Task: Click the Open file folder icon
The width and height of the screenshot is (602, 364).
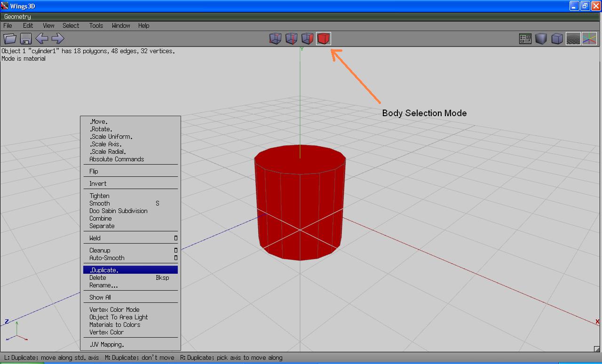Action: coord(10,39)
